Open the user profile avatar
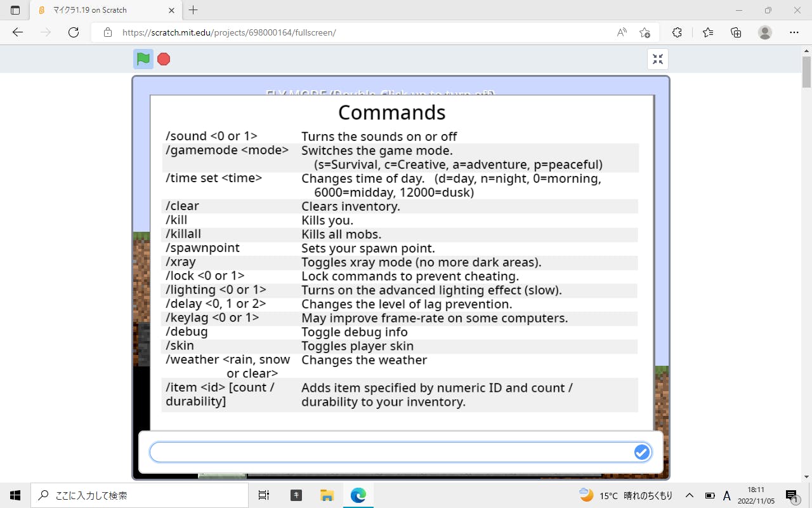 pos(765,32)
